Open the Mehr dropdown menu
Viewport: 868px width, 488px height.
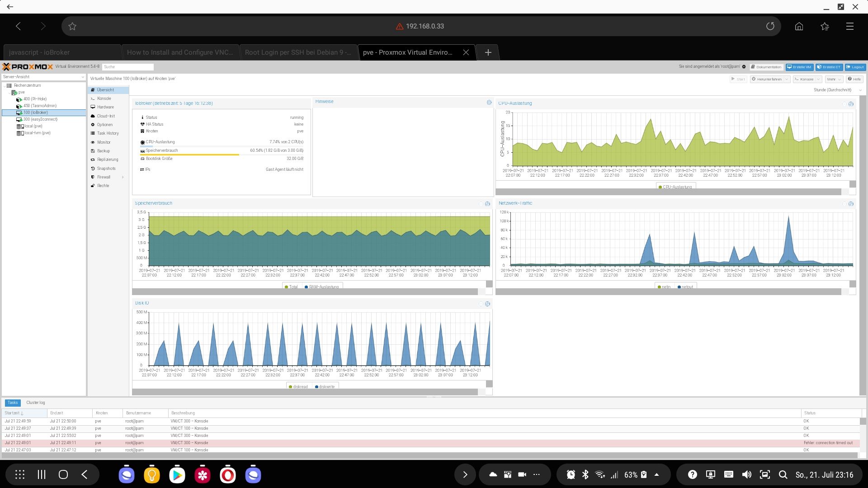point(834,79)
